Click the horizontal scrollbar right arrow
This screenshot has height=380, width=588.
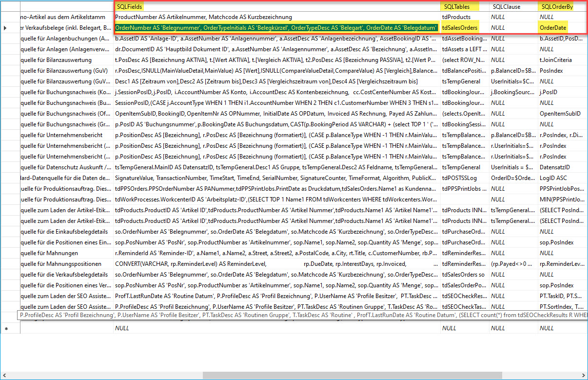[583, 375]
